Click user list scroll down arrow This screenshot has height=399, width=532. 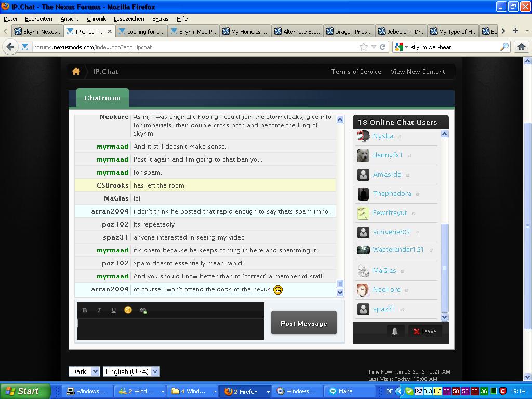pyautogui.click(x=445, y=317)
